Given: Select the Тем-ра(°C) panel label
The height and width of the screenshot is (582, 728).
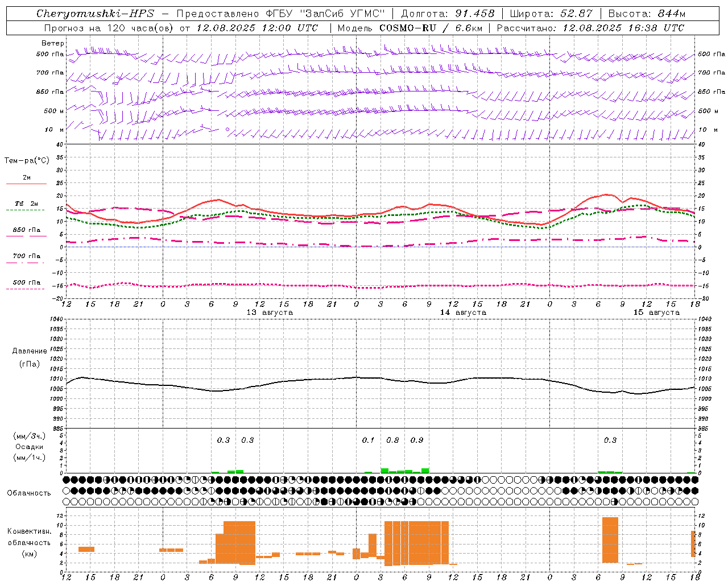Looking at the screenshot, I should tap(27, 161).
